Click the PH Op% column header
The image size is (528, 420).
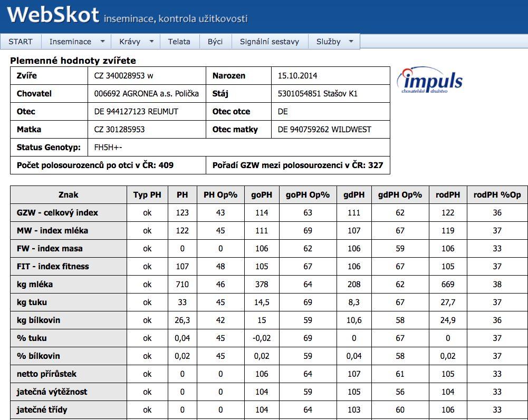click(220, 194)
